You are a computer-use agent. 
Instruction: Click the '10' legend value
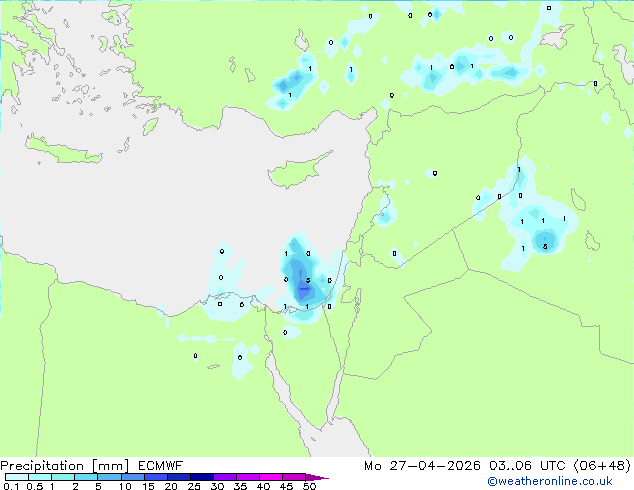click(125, 486)
